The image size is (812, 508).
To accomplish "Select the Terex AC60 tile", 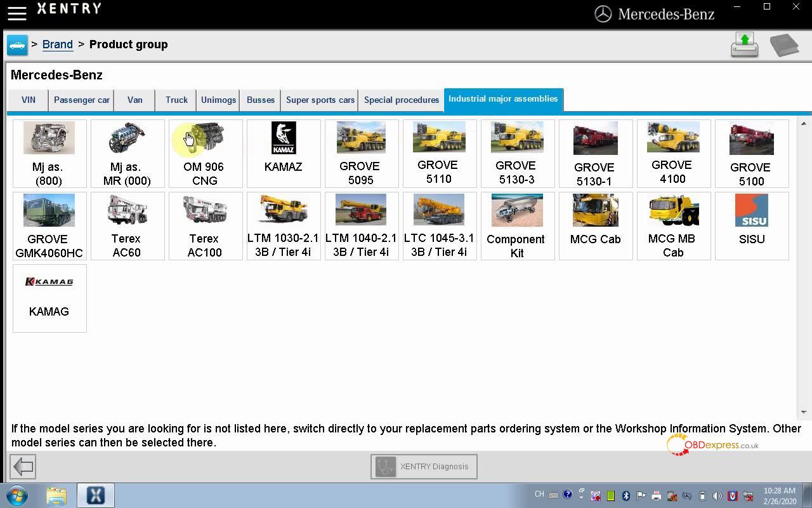I will pyautogui.click(x=128, y=226).
